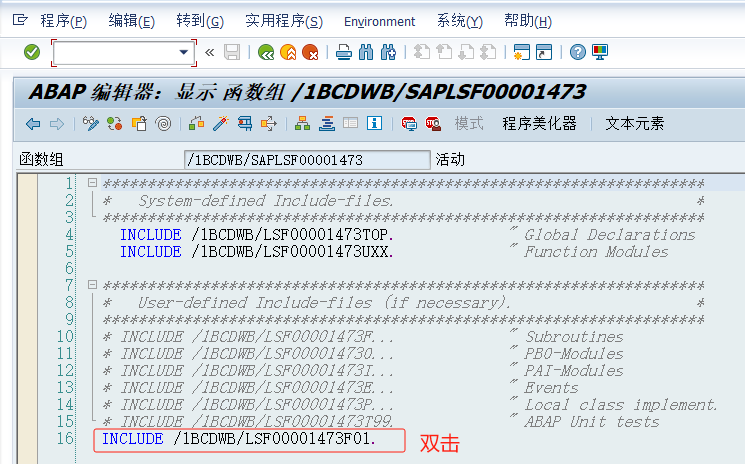Toggle Display/Change glasses-pencil icon
Image resolution: width=745 pixels, height=464 pixels.
(90, 123)
